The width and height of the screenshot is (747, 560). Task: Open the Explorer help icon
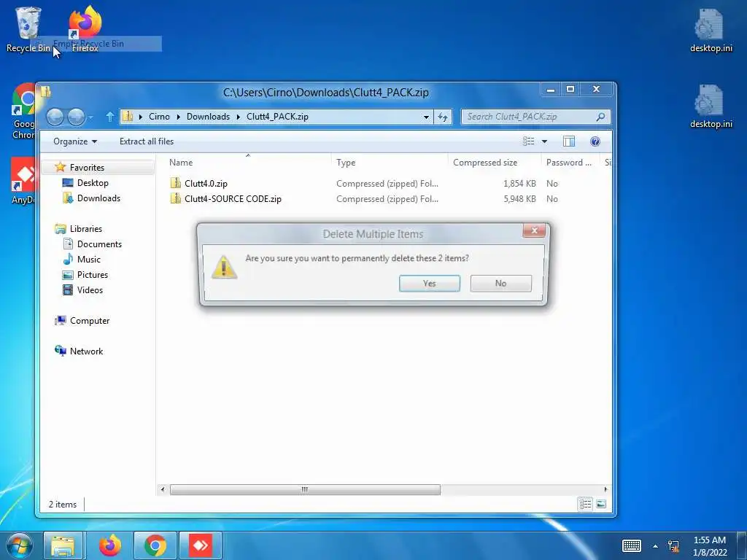coord(595,141)
